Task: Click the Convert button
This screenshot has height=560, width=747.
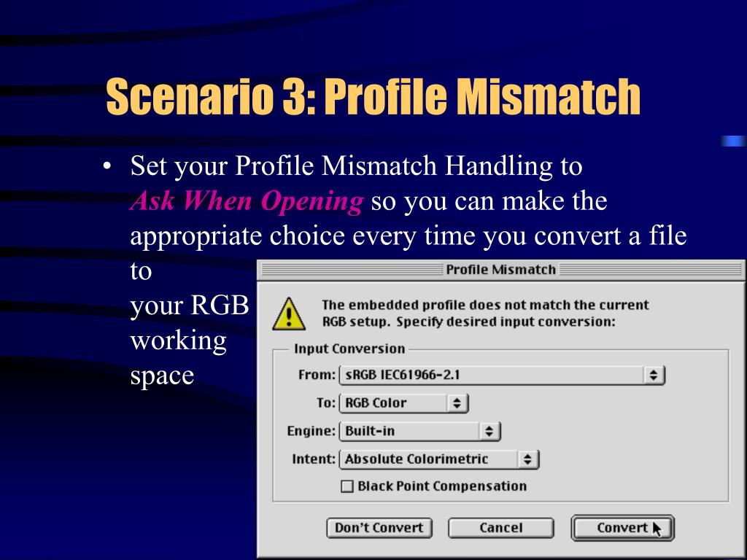Action: [x=623, y=528]
